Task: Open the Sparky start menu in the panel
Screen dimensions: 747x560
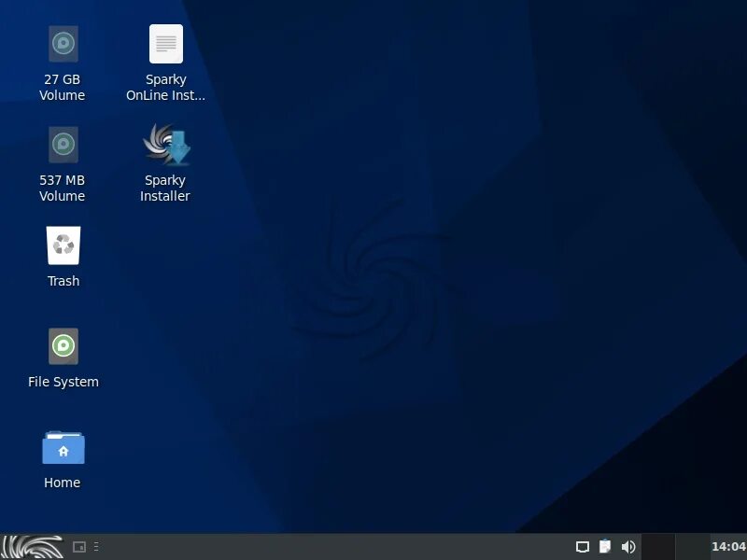Action: click(x=33, y=547)
